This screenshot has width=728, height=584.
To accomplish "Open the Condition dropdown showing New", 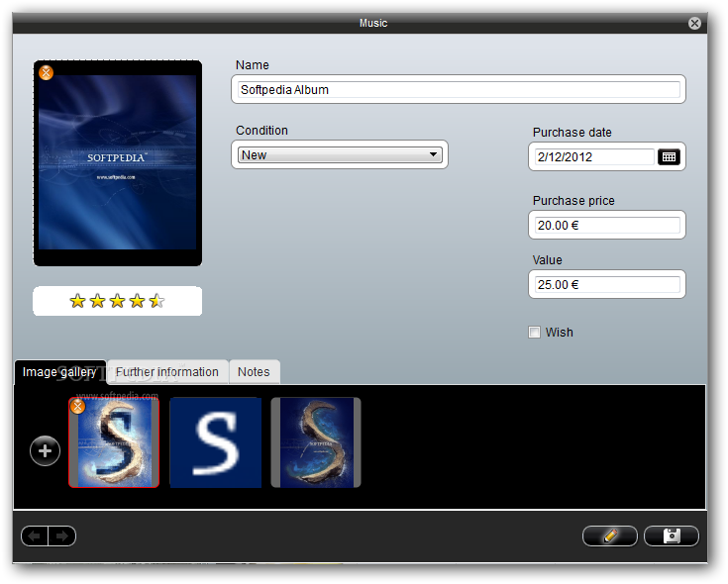I will point(340,155).
